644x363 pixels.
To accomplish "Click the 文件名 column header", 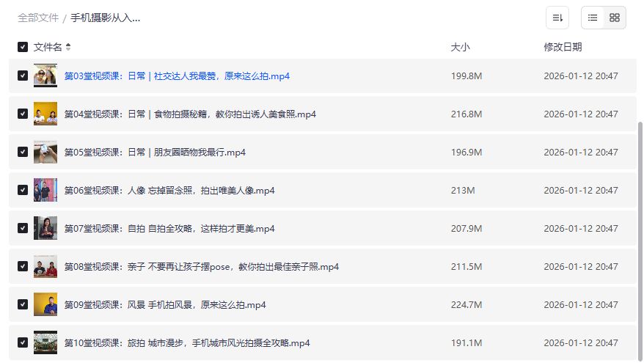I will click(x=48, y=47).
